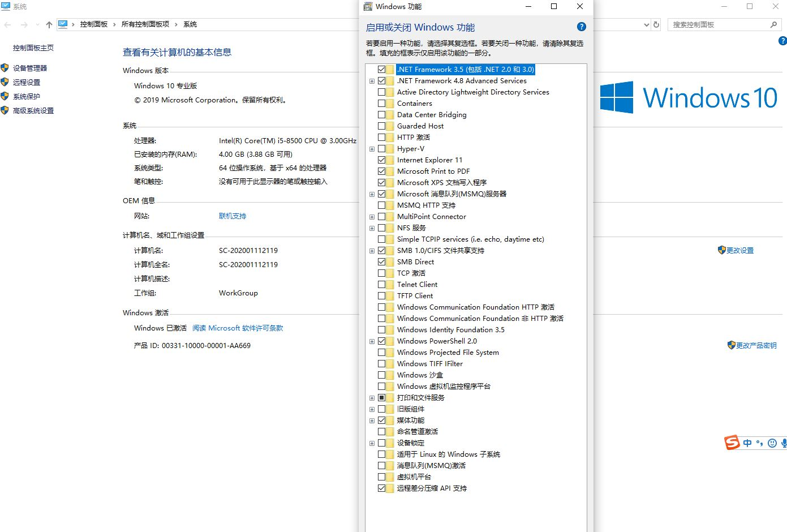Click the Advanced system settings (高级系统设置) shield icon
The image size is (787, 532).
point(5,110)
